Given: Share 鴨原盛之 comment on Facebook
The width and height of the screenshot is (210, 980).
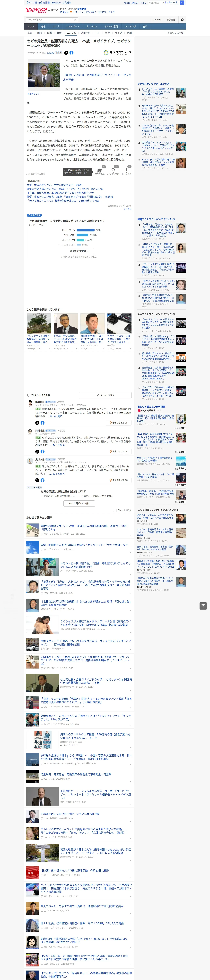Looking at the screenshot, I should [x=42, y=423].
